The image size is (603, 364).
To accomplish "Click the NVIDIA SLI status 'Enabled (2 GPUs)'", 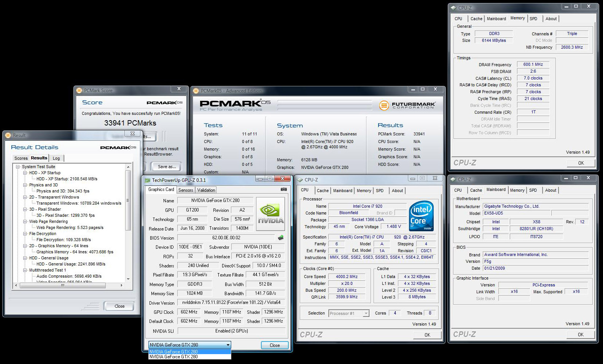I will point(231,331).
